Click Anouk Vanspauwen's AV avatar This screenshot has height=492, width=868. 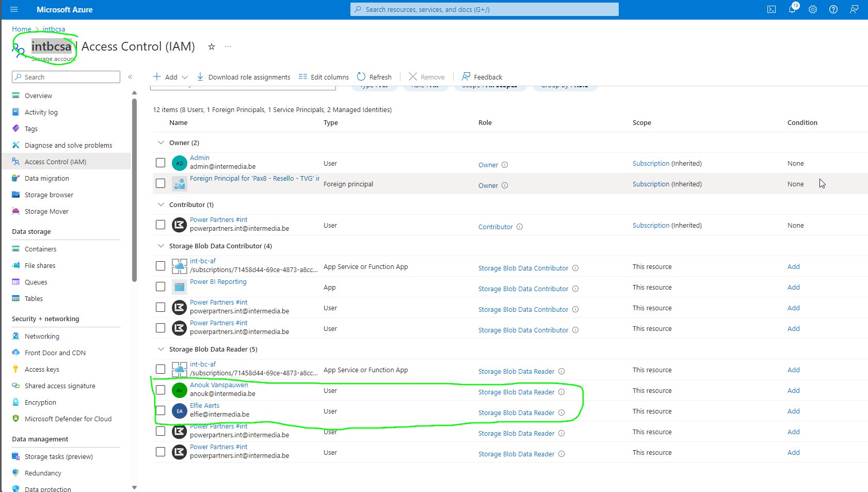point(179,390)
